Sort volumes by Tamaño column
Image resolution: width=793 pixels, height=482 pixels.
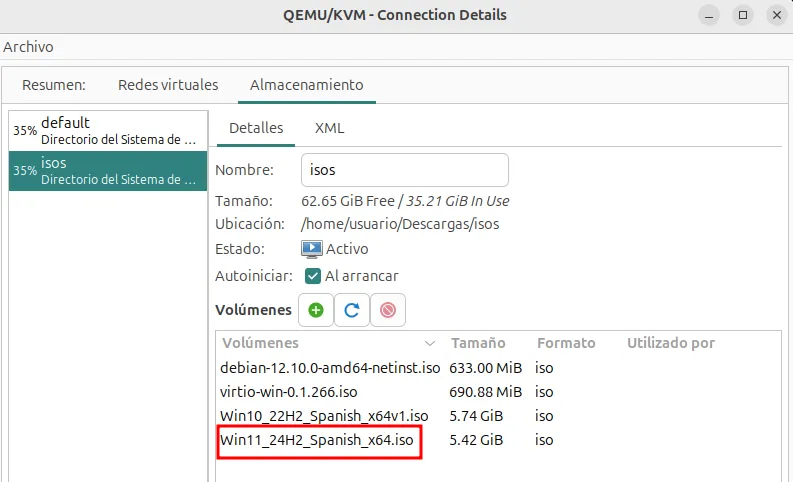pos(478,343)
